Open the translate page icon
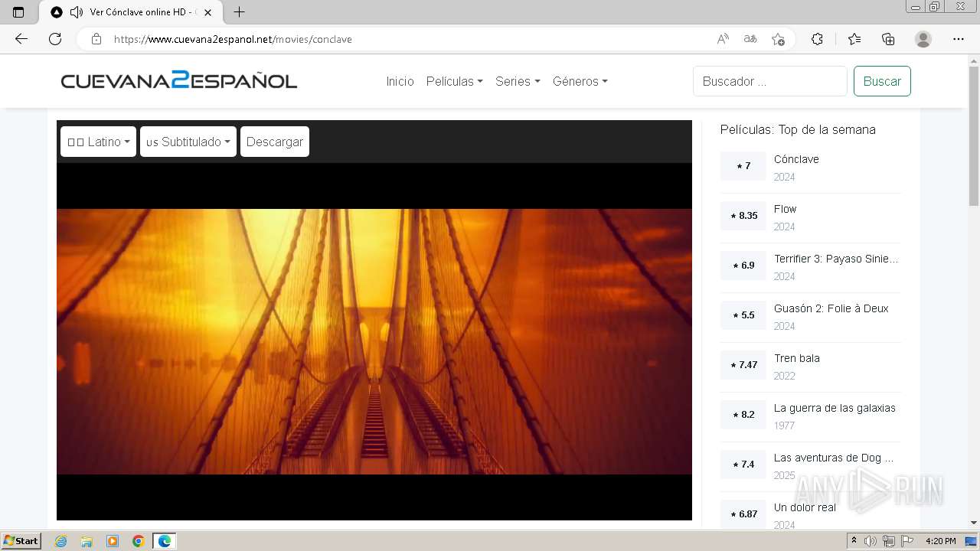Image resolution: width=980 pixels, height=551 pixels. [750, 39]
